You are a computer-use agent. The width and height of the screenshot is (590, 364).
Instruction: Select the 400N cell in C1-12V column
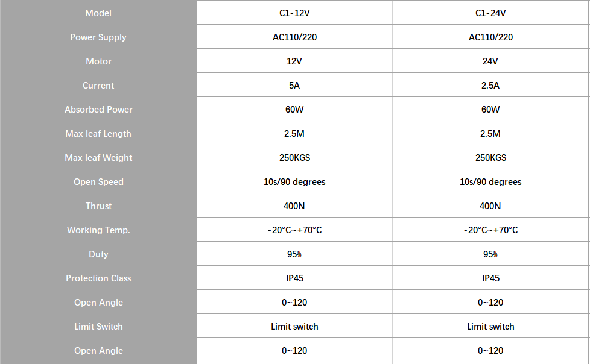click(x=294, y=206)
